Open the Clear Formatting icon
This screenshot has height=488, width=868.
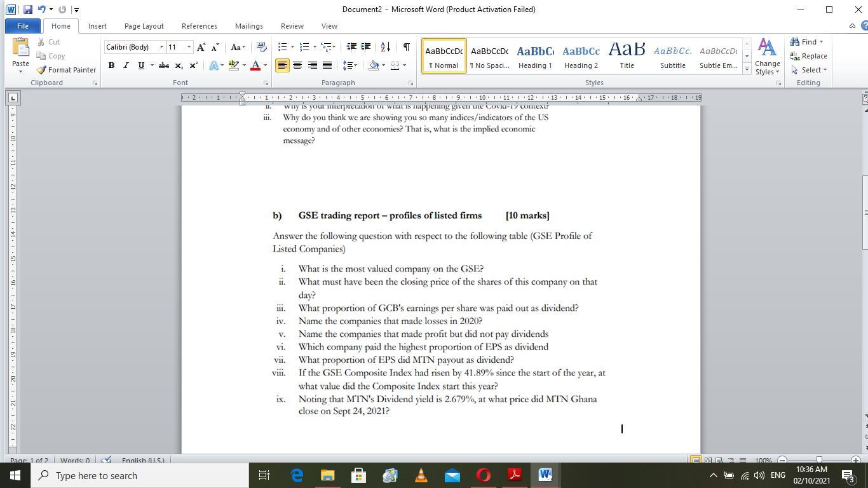point(261,46)
